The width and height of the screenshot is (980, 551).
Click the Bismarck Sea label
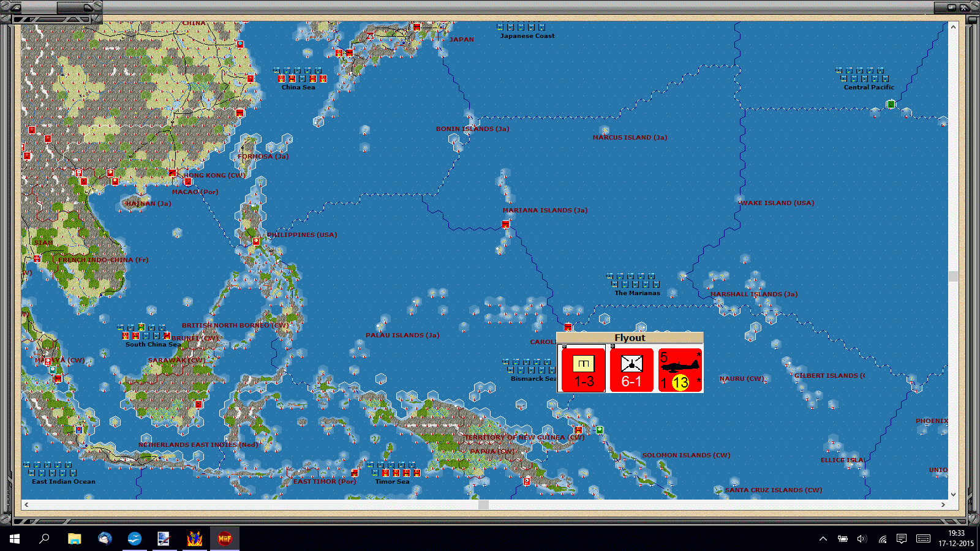[x=533, y=379]
